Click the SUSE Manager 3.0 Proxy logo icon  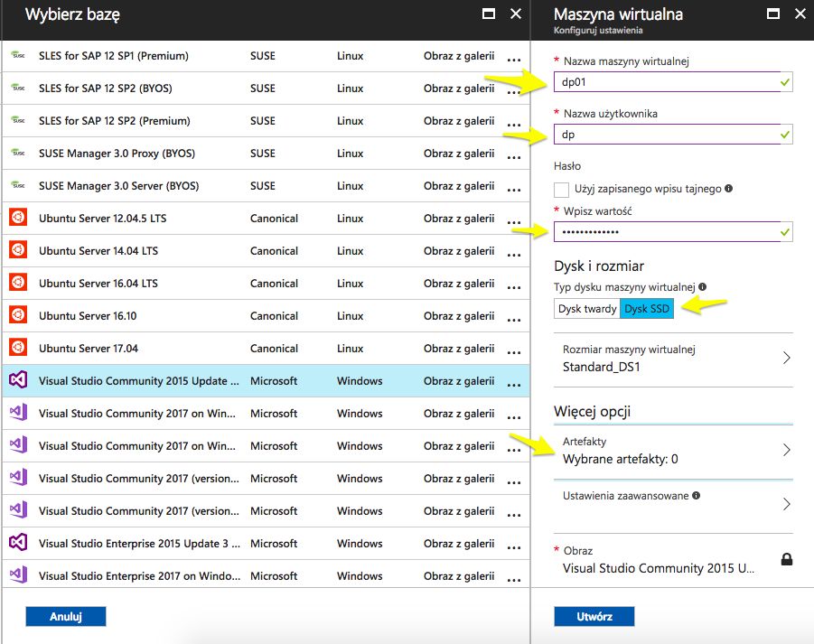pos(18,154)
